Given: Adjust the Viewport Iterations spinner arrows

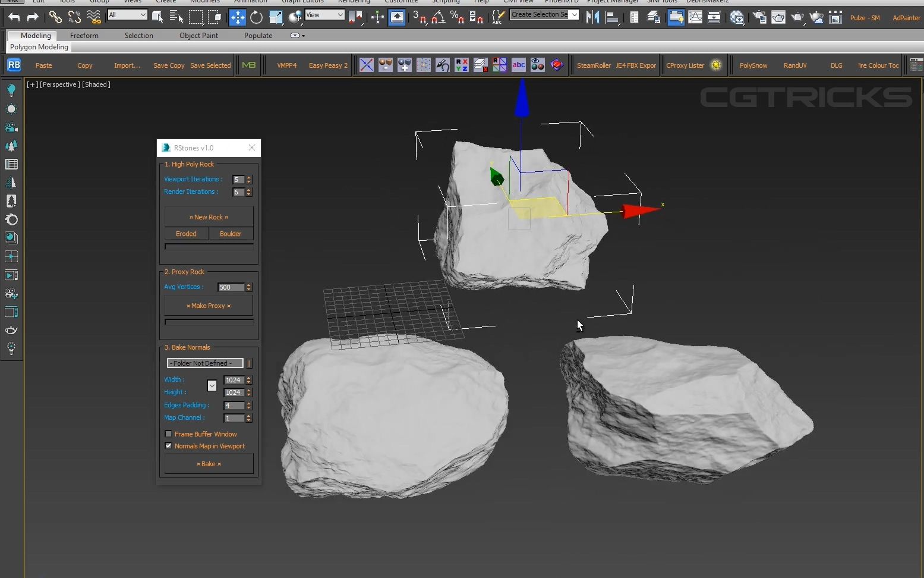Looking at the screenshot, I should 249,180.
